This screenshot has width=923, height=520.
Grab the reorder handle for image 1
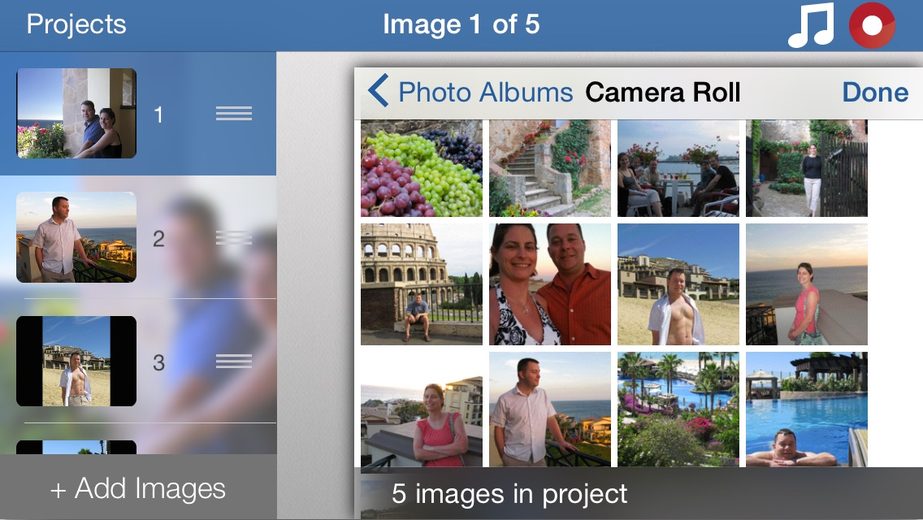coord(234,113)
